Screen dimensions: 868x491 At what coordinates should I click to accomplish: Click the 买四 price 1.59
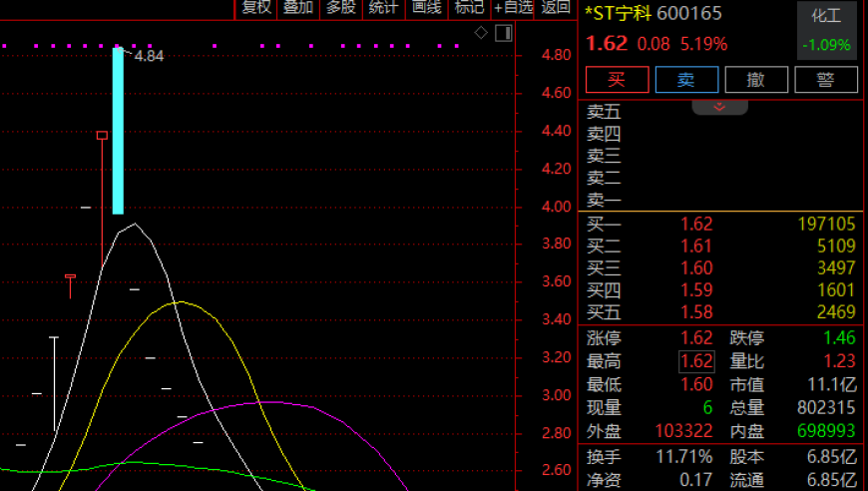[696, 290]
